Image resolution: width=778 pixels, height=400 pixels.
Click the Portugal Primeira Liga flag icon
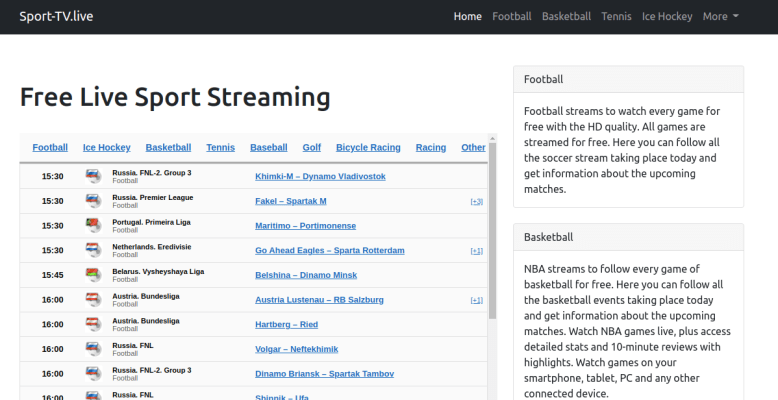point(93,225)
